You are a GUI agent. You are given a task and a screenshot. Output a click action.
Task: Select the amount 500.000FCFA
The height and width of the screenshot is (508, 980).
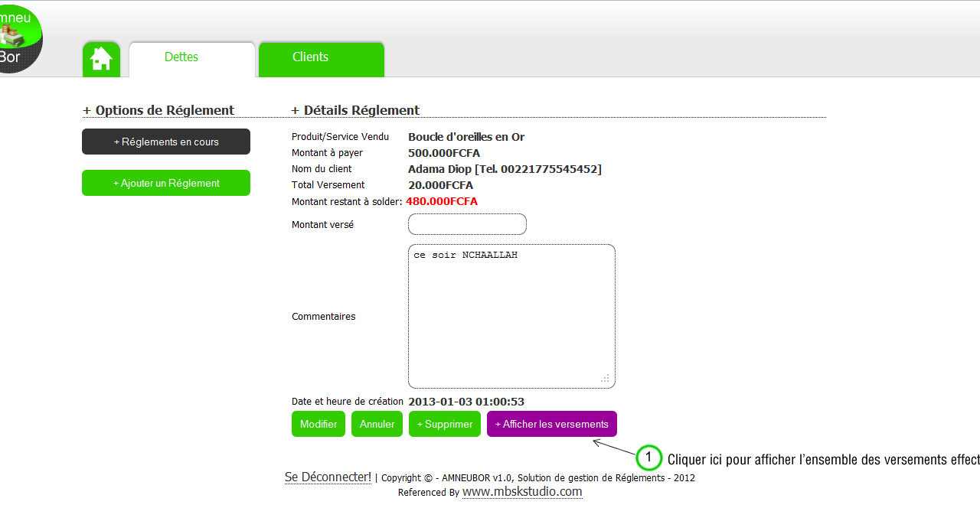[444, 153]
